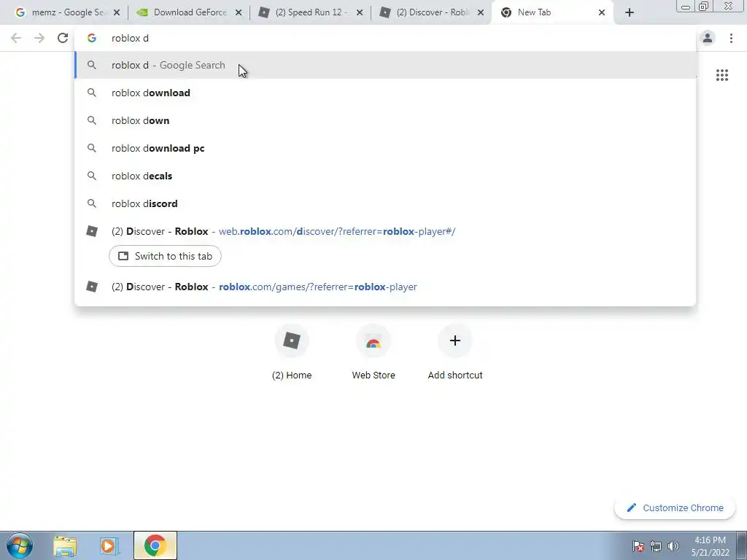The image size is (747, 560).
Task: Open the network tray icon
Action: (656, 546)
